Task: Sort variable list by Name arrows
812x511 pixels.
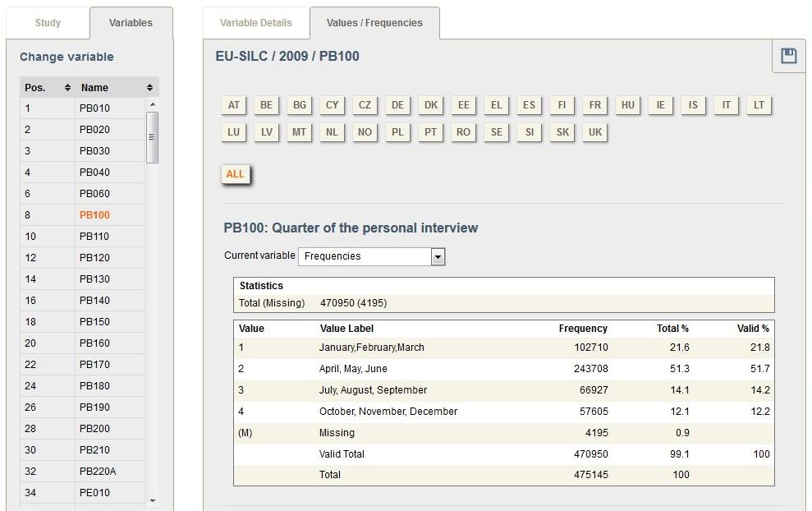Action: pyautogui.click(x=149, y=88)
